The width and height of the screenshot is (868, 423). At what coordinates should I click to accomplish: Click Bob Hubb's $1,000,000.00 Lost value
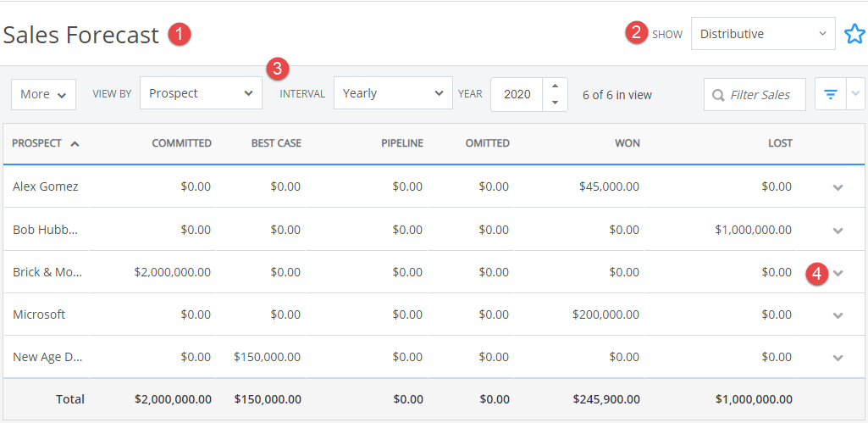pyautogui.click(x=754, y=230)
